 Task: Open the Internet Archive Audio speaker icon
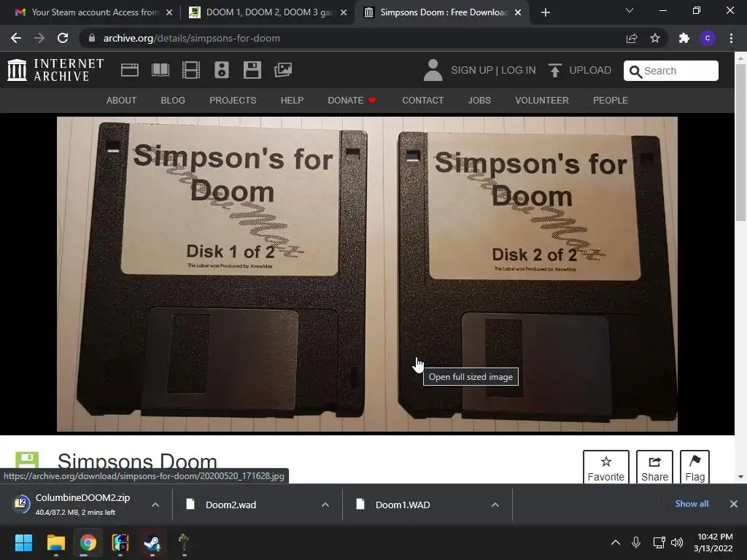222,70
